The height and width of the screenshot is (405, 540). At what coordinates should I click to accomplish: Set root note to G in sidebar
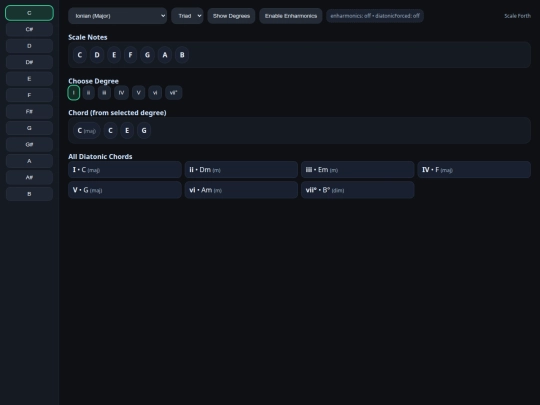[29, 128]
